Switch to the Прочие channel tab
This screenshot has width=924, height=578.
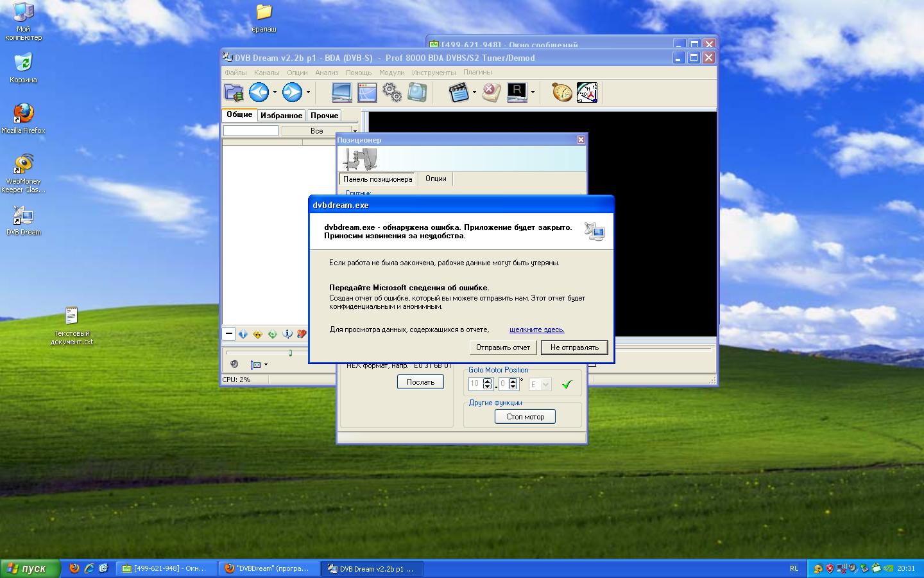325,116
